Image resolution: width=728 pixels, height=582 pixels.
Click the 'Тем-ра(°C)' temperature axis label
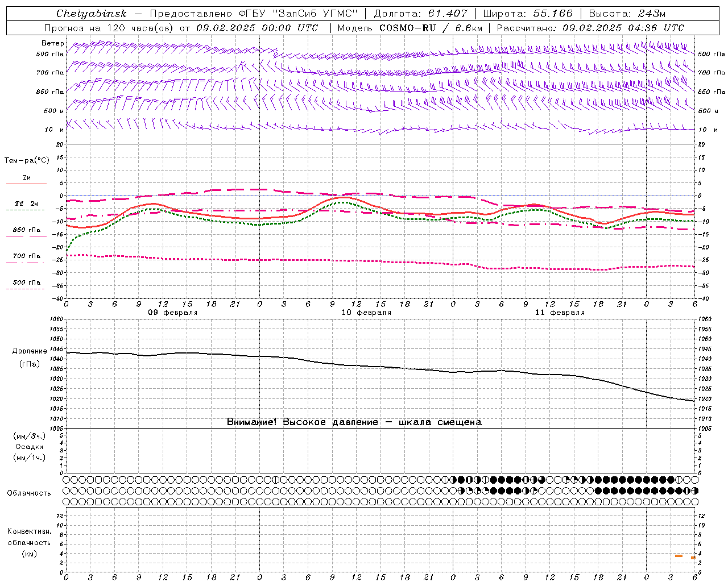(27, 161)
